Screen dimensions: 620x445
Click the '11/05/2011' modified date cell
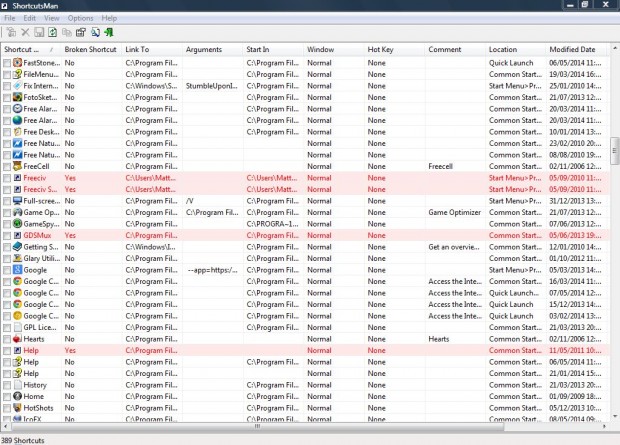click(577, 350)
